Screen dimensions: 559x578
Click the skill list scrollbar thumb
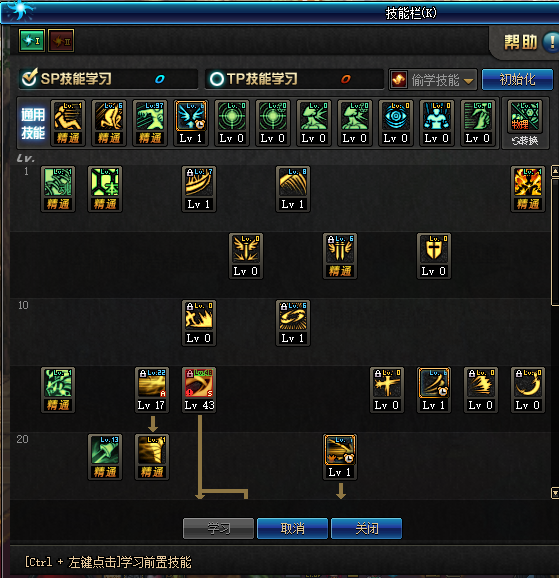pos(555,242)
